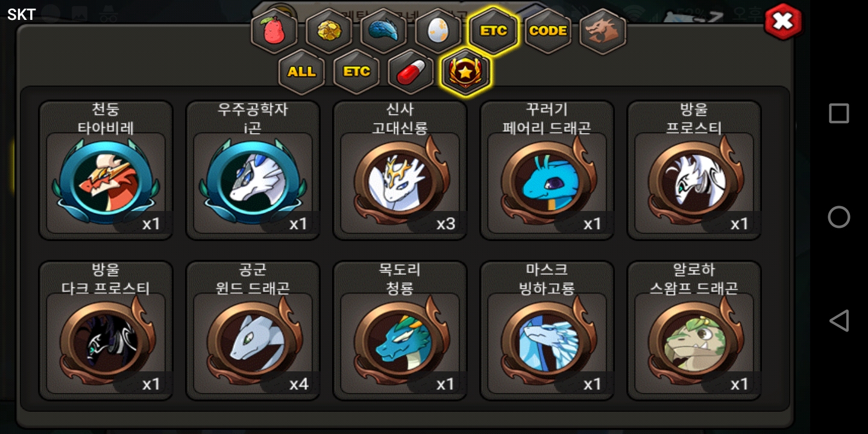Open the dragon head category tab
Image resolution: width=868 pixels, height=434 pixels.
click(603, 31)
